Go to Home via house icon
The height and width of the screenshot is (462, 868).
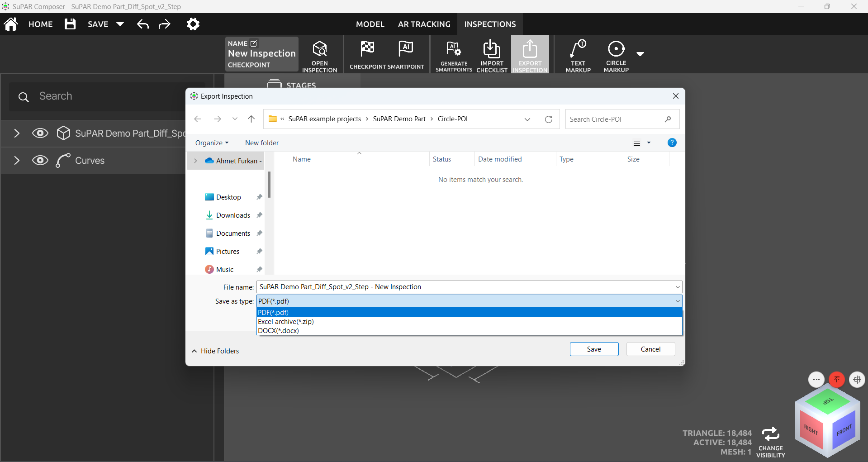(11, 24)
